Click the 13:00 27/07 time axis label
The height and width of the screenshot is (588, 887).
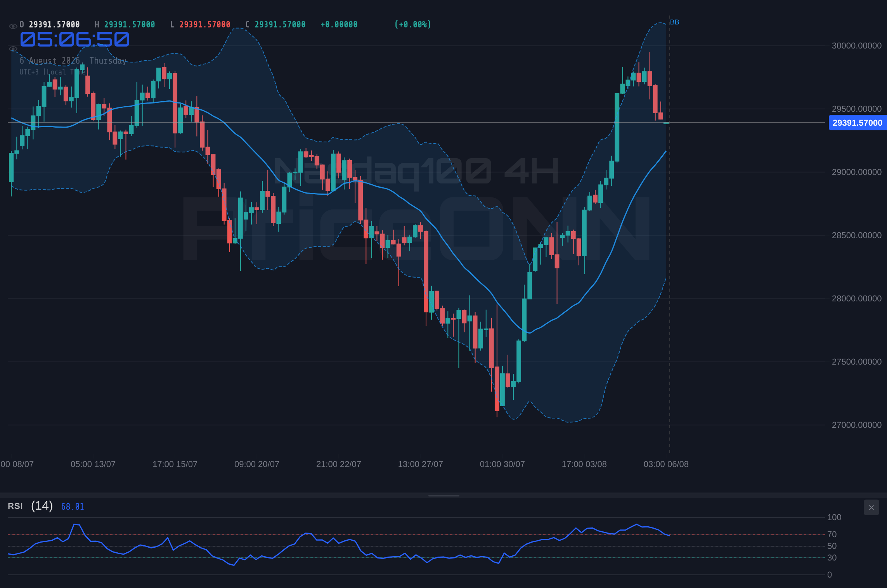click(421, 464)
